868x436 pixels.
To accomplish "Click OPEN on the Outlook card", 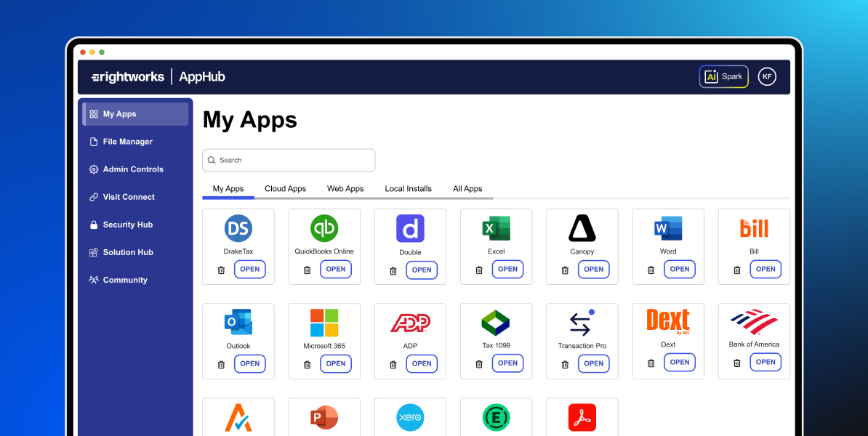I will [x=250, y=364].
